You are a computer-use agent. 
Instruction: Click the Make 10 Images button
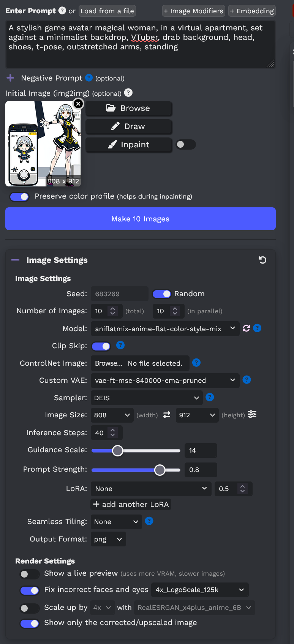pos(141,219)
